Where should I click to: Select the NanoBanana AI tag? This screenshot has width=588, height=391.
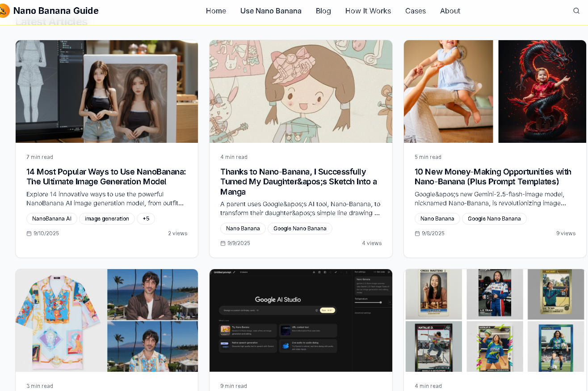[x=52, y=219]
